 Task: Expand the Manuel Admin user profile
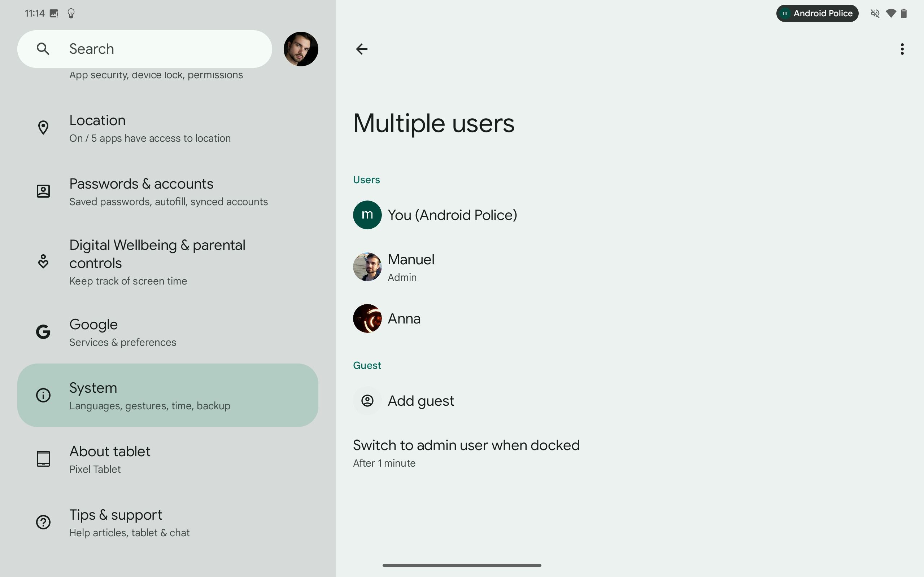411,266
